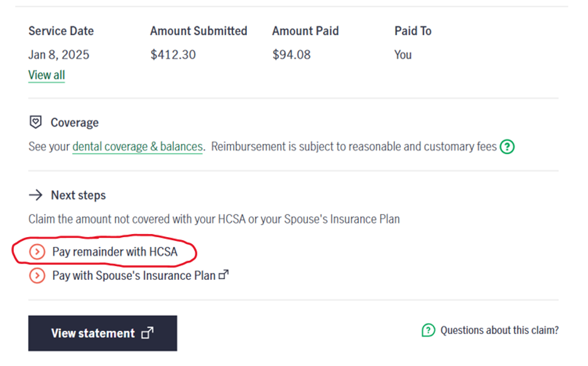
Task: Click the external link icon after Spouse's Insurance Plan
Action: pyautogui.click(x=223, y=275)
